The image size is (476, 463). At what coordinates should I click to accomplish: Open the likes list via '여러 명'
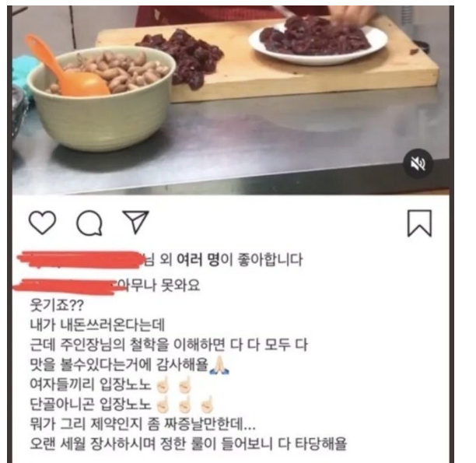point(198,260)
